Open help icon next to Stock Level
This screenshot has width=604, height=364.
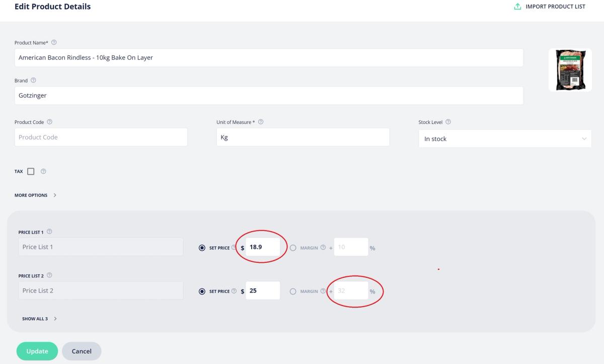[x=448, y=122]
